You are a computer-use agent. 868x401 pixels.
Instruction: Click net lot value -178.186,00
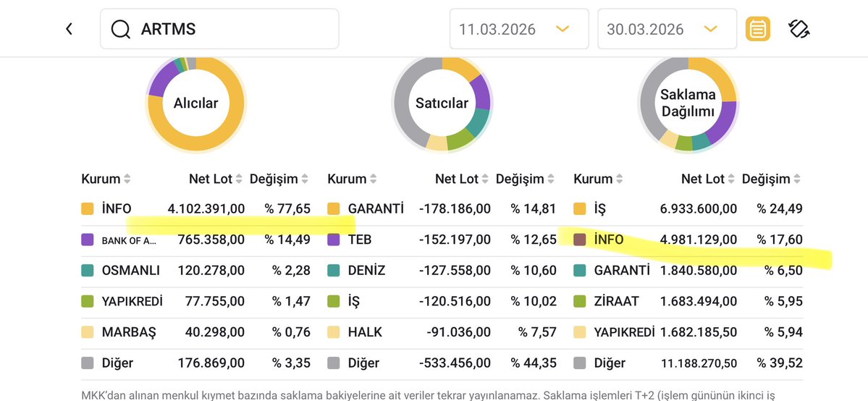click(x=455, y=208)
